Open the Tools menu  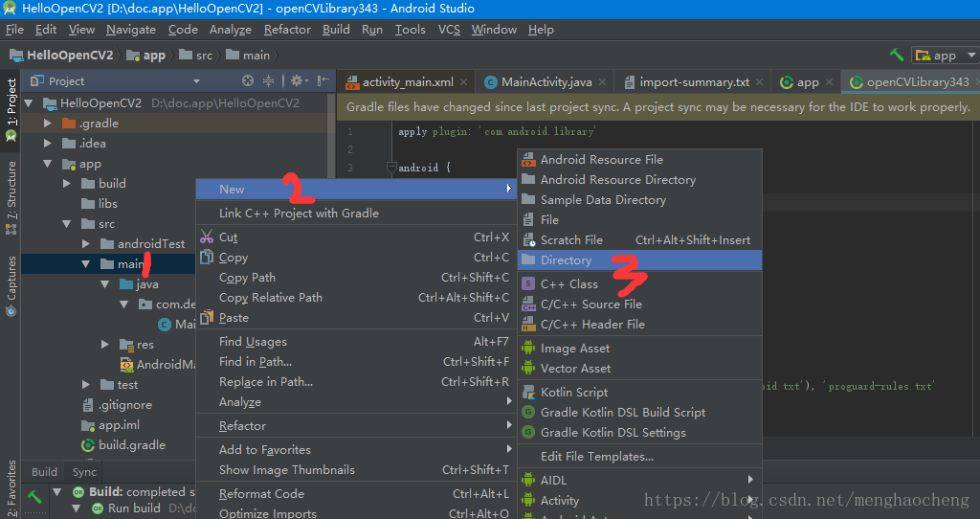click(410, 30)
